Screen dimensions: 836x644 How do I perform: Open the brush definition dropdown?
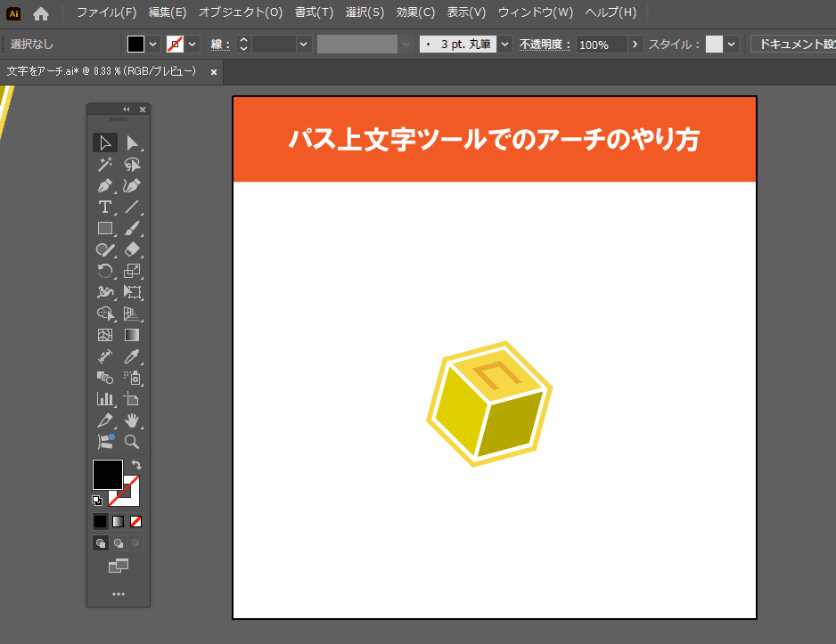pyautogui.click(x=505, y=44)
